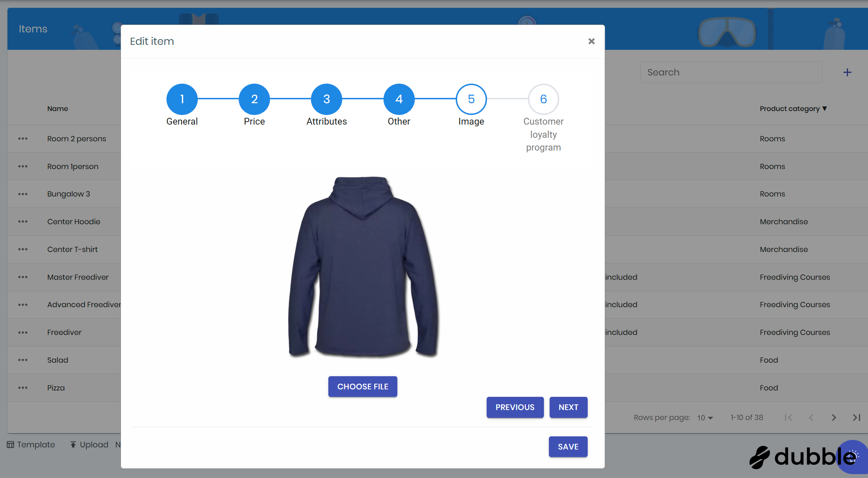Select the Bungalow 3 item name
The width and height of the screenshot is (868, 478).
69,194
